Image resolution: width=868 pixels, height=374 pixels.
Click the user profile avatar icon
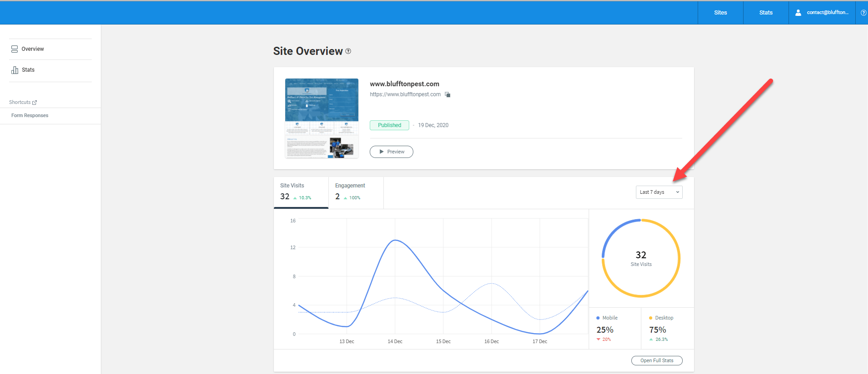pos(798,13)
